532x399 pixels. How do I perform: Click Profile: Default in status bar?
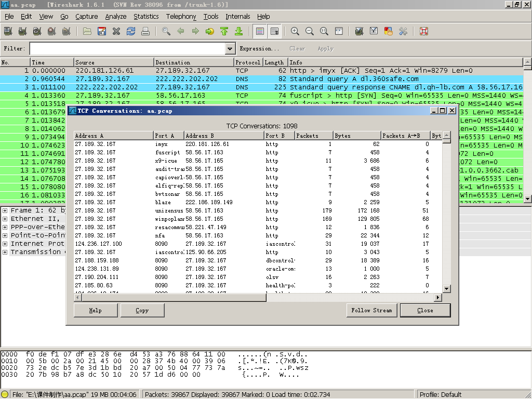pos(441,395)
